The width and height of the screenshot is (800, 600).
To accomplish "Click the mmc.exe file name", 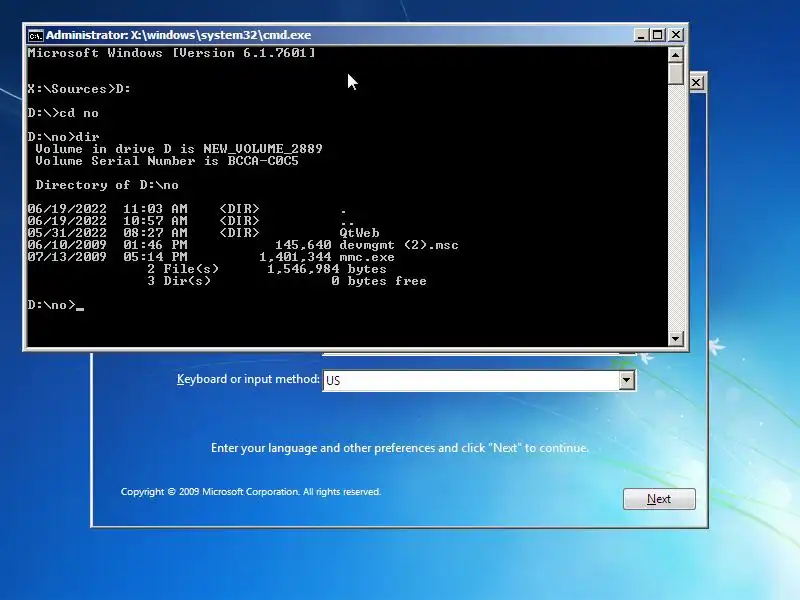I will click(367, 257).
